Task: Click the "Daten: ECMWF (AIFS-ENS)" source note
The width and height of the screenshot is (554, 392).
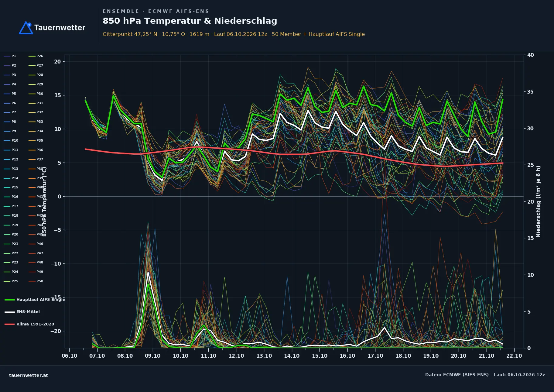Action: click(x=485, y=375)
